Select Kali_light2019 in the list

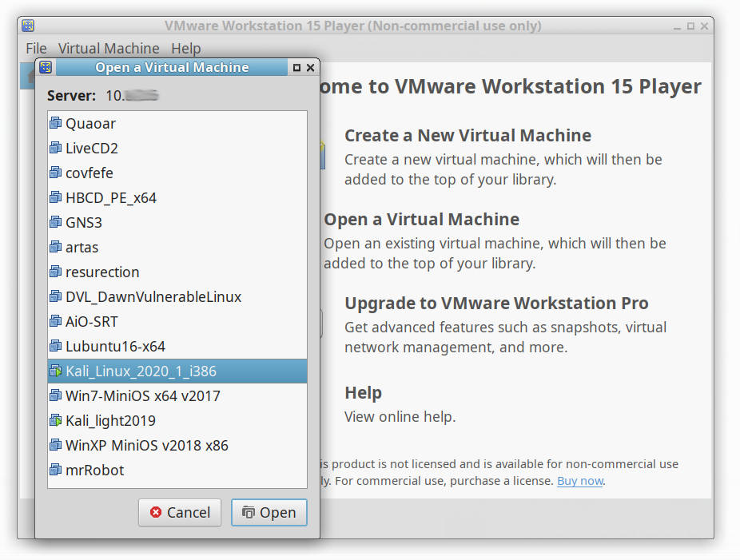(x=110, y=421)
